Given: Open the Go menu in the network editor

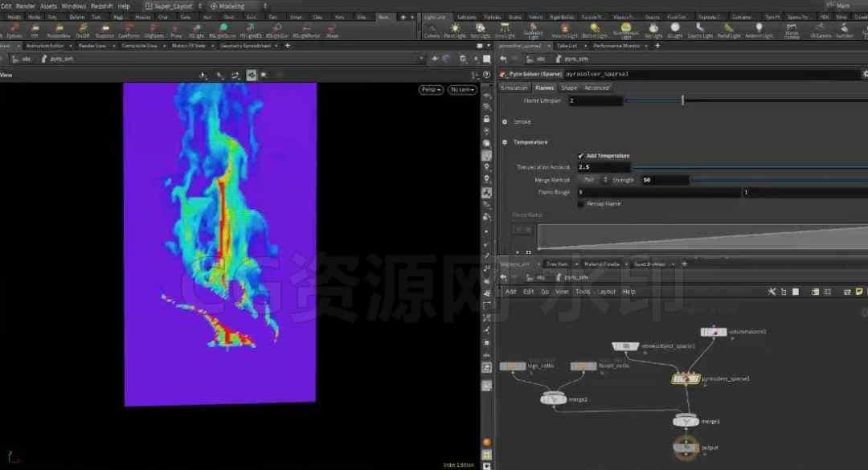Looking at the screenshot, I should (545, 292).
